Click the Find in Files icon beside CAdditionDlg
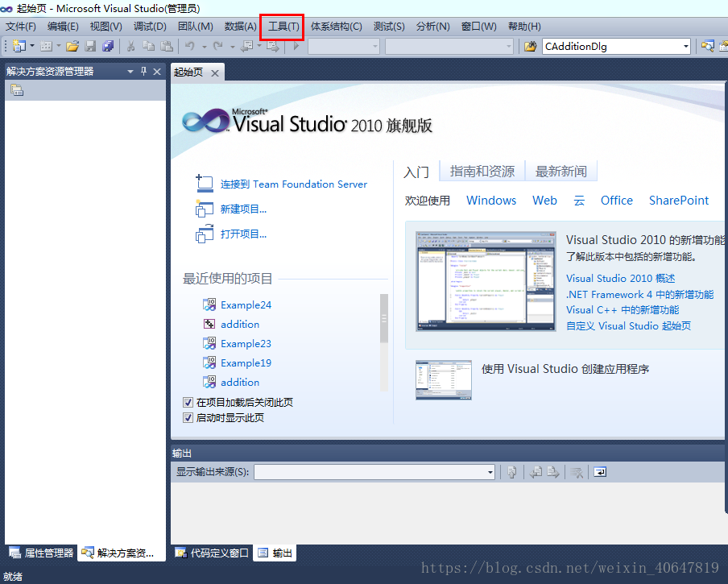This screenshot has width=728, height=584. coord(530,46)
